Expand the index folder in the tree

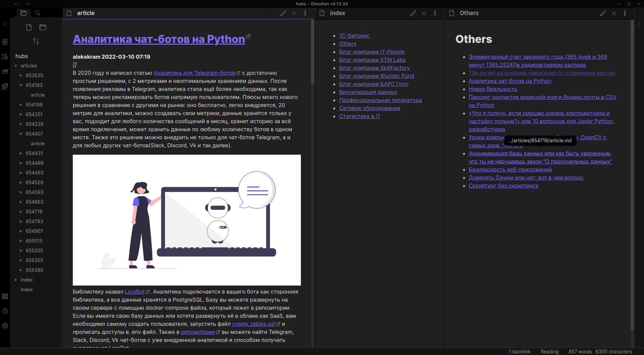click(16, 280)
